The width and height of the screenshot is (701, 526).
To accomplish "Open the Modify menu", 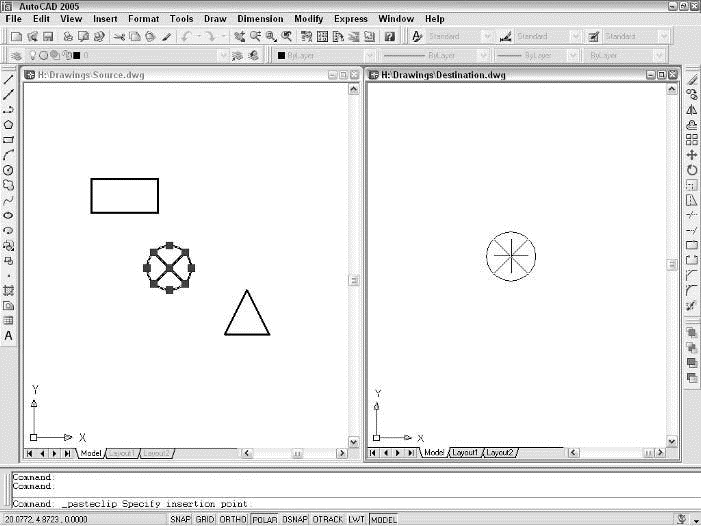I will pos(308,19).
